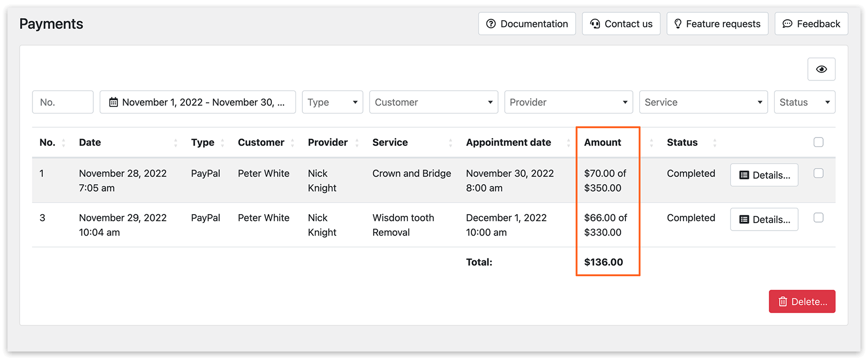The height and width of the screenshot is (359, 868).
Task: Click the list icon in Wisdom tooth Details
Action: (744, 219)
